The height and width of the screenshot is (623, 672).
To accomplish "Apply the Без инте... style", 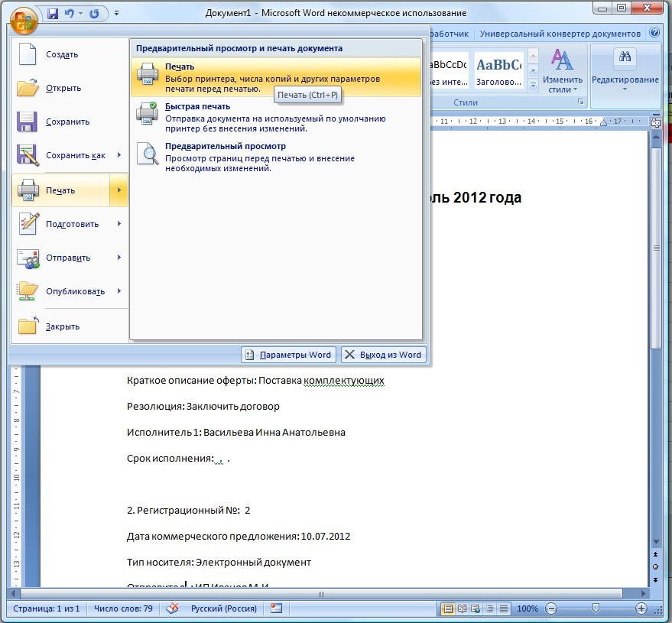I will coord(448,71).
